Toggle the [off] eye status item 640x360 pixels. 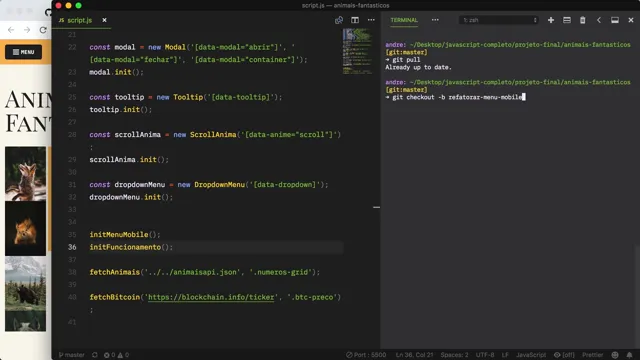tap(564, 355)
